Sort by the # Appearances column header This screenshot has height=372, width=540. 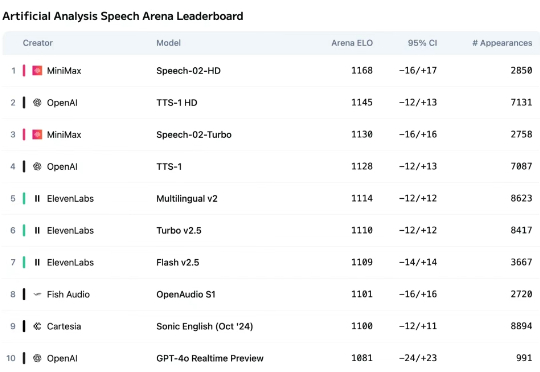(502, 43)
